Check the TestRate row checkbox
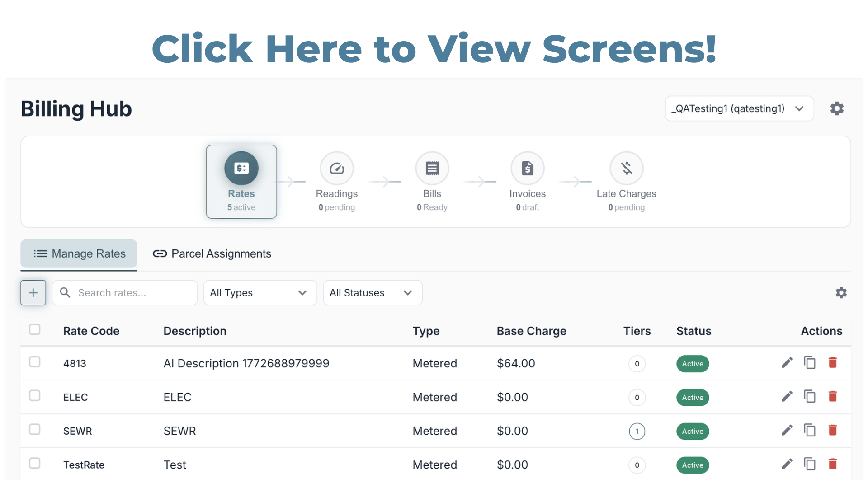 pyautogui.click(x=35, y=463)
